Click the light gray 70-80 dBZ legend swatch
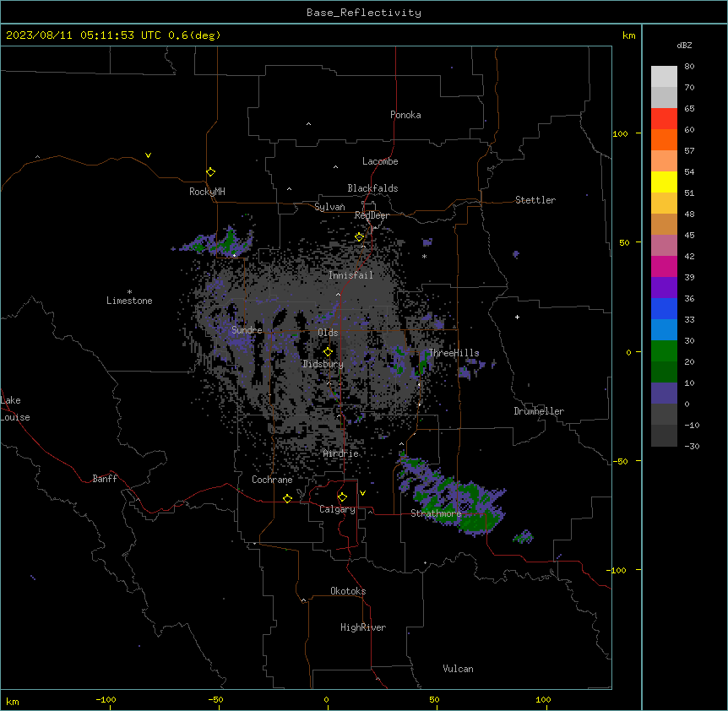728x711 pixels. click(x=664, y=76)
